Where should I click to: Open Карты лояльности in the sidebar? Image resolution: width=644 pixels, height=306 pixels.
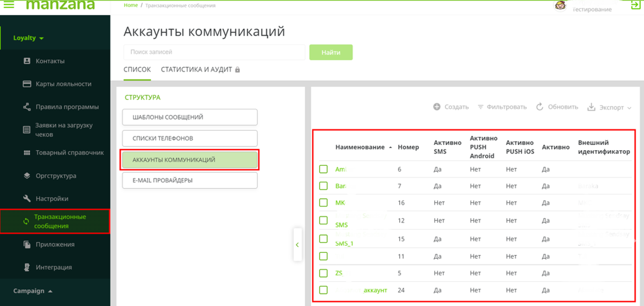tap(63, 84)
